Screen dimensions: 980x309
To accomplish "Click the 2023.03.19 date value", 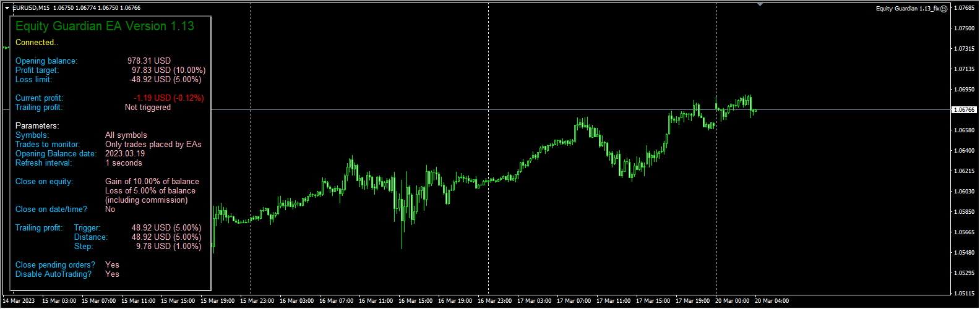I will (125, 154).
